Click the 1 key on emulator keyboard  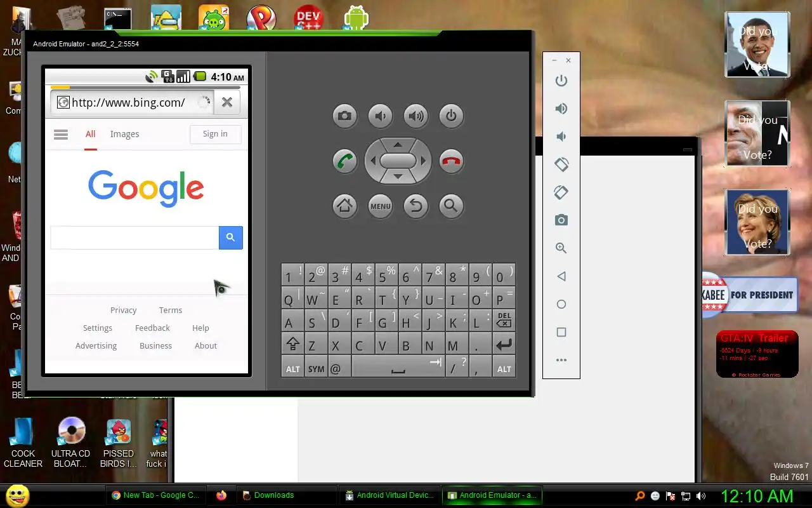click(x=292, y=276)
